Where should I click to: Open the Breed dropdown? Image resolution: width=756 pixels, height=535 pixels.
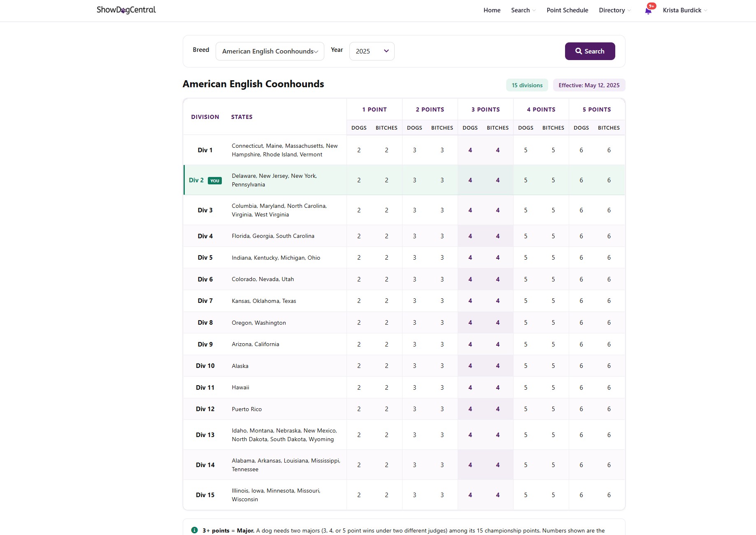click(270, 51)
